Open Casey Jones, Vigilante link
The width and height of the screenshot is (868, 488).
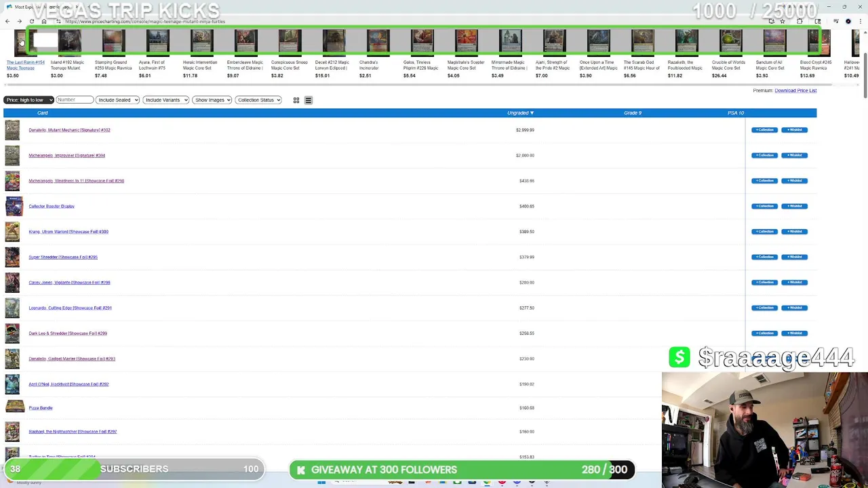click(x=69, y=283)
